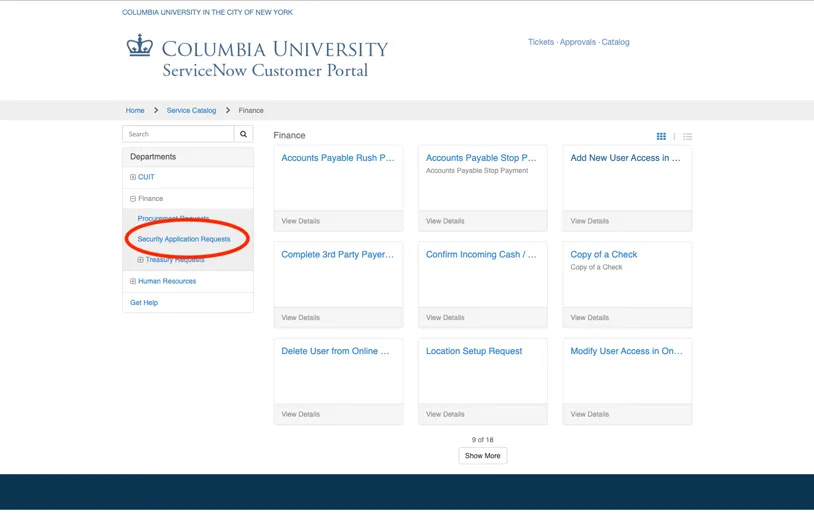View Details for Copy of a Check card
The image size is (814, 520).
tap(590, 318)
